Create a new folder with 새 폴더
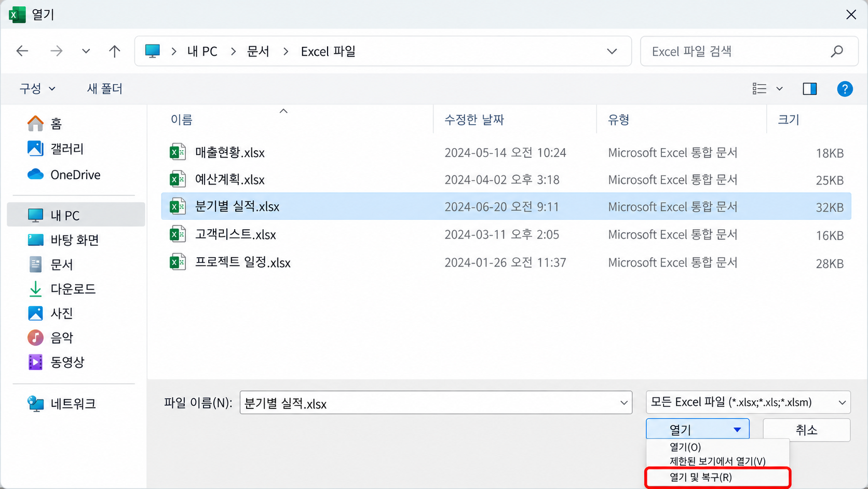This screenshot has height=489, width=868. [x=104, y=89]
